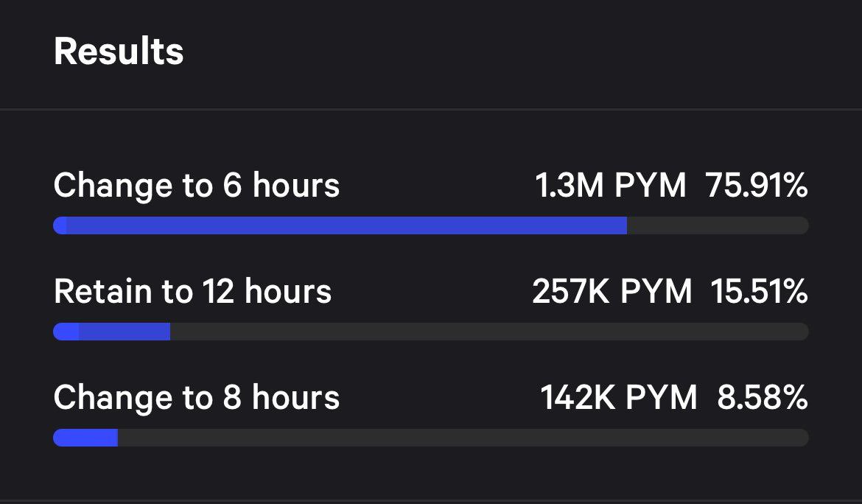Screen dimensions: 862x504
Task: Click the 1.3M PYM vote amount
Action: point(610,186)
